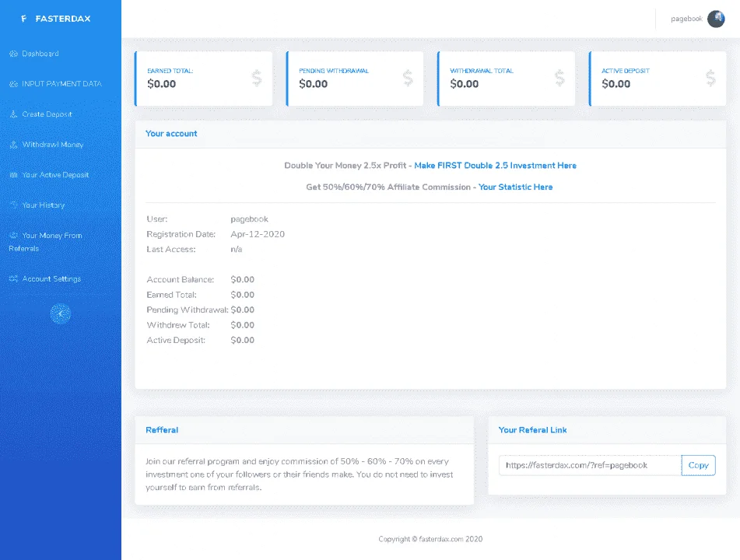Click the dollar icon on Pending Withdrawal card
Screen dimensions: 740x560
[408, 78]
